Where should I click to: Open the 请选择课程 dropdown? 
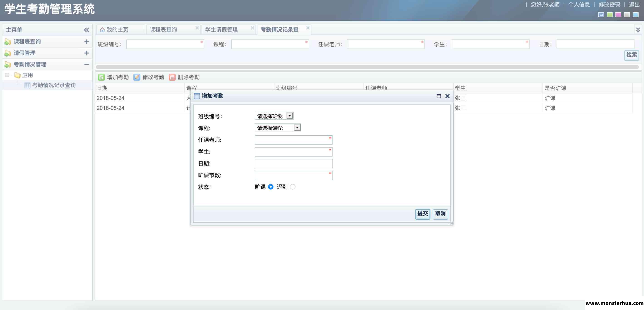tap(278, 128)
